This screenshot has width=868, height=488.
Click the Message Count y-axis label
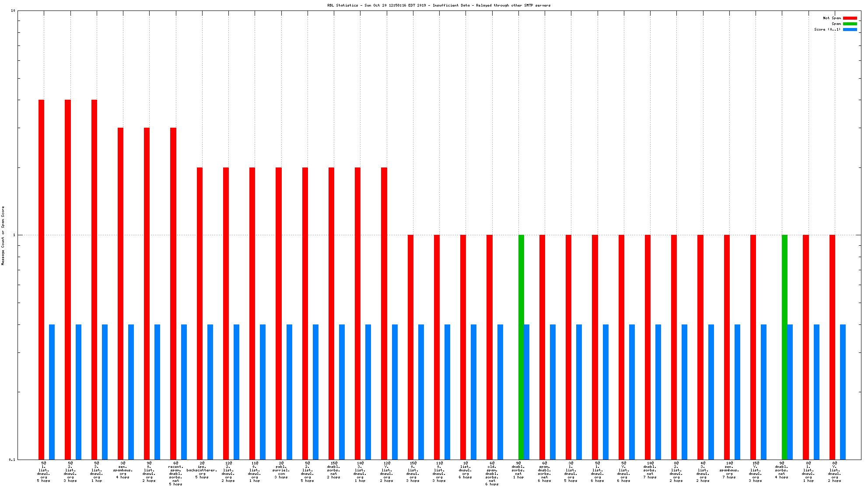tap(3, 235)
